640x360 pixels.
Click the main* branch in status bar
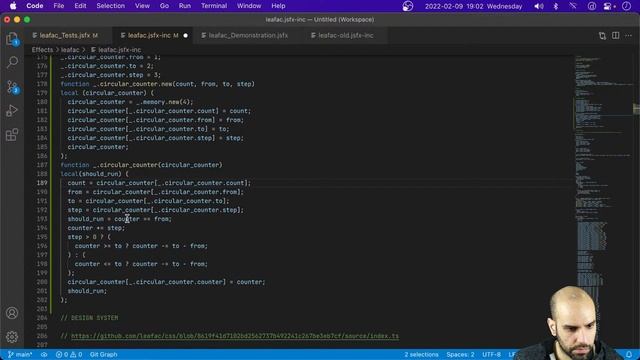point(20,354)
